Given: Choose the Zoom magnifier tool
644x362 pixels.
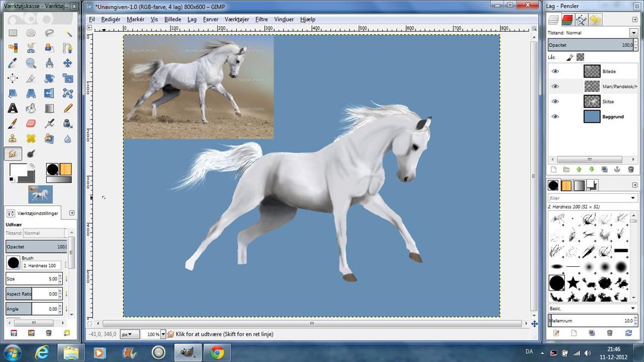Looking at the screenshot, I should coord(31,63).
